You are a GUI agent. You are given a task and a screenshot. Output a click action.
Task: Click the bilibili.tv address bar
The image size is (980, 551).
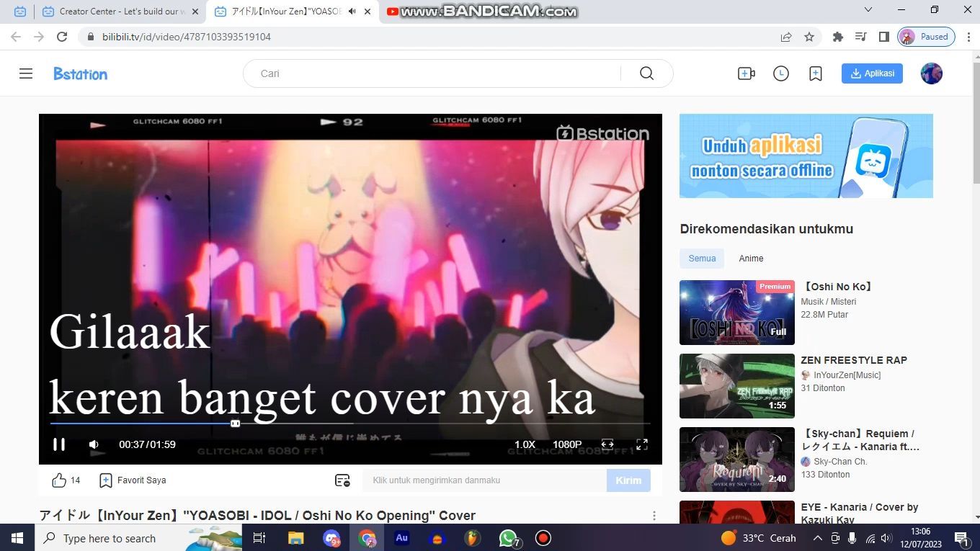tap(432, 37)
